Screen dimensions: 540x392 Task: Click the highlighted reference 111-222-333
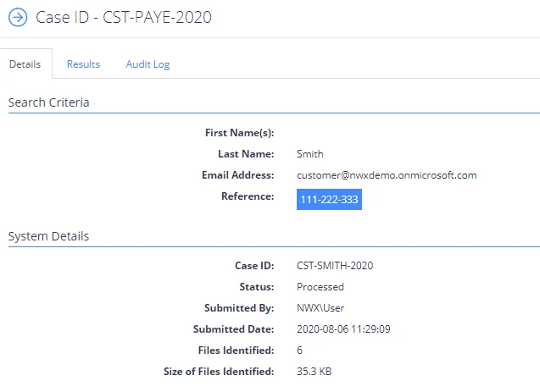click(x=329, y=200)
